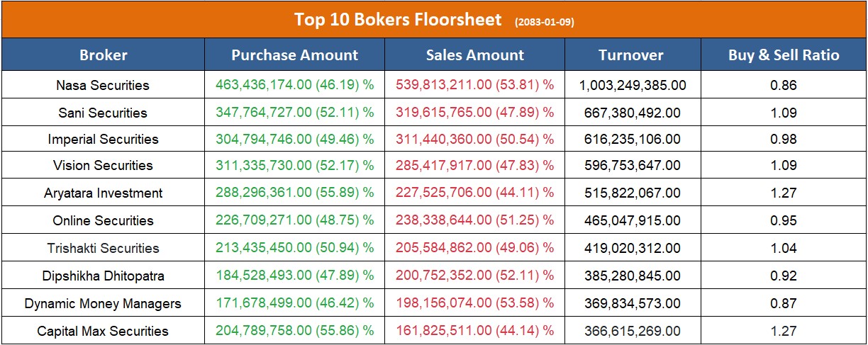Click Aryatara Investment broker name
The image size is (868, 345).
103,193
